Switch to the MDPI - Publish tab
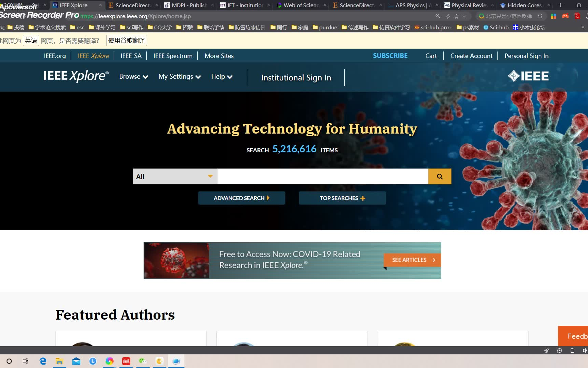Image resolution: width=588 pixels, height=368 pixels. pos(189,5)
